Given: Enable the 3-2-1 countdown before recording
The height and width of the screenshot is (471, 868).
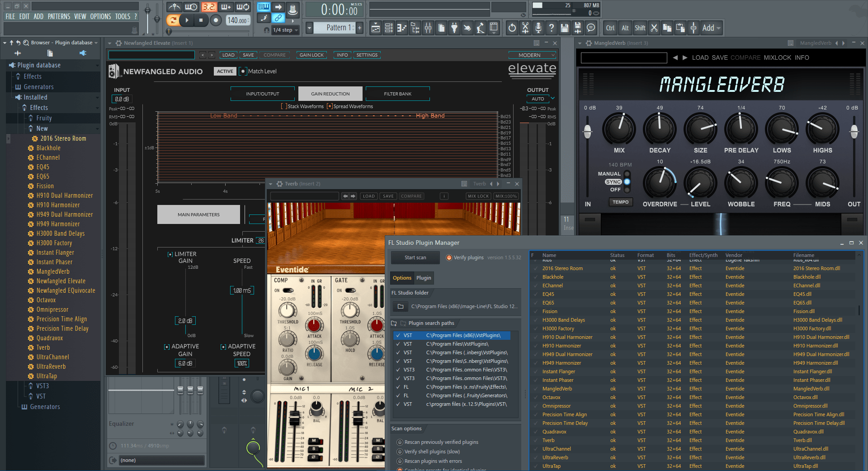Looking at the screenshot, I should [x=209, y=7].
